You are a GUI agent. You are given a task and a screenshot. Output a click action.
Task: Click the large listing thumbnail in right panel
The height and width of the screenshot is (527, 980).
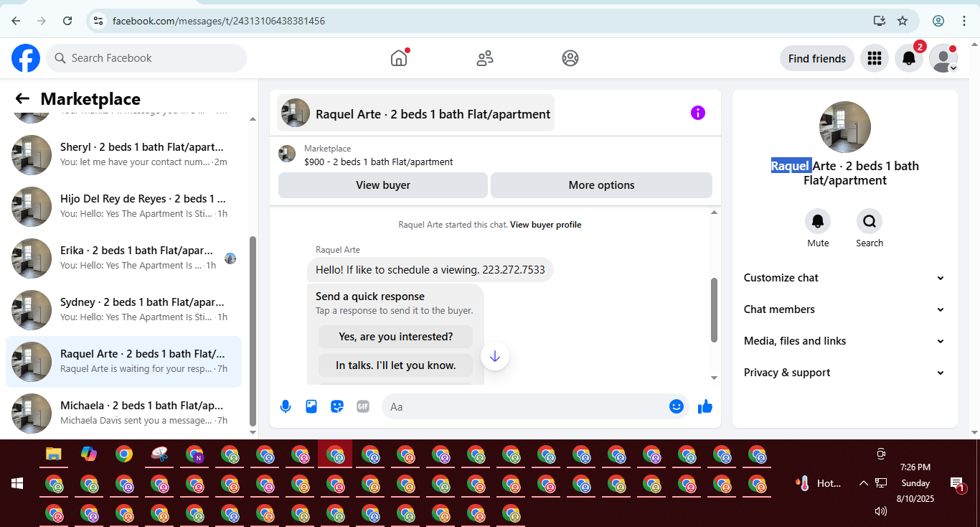click(845, 127)
